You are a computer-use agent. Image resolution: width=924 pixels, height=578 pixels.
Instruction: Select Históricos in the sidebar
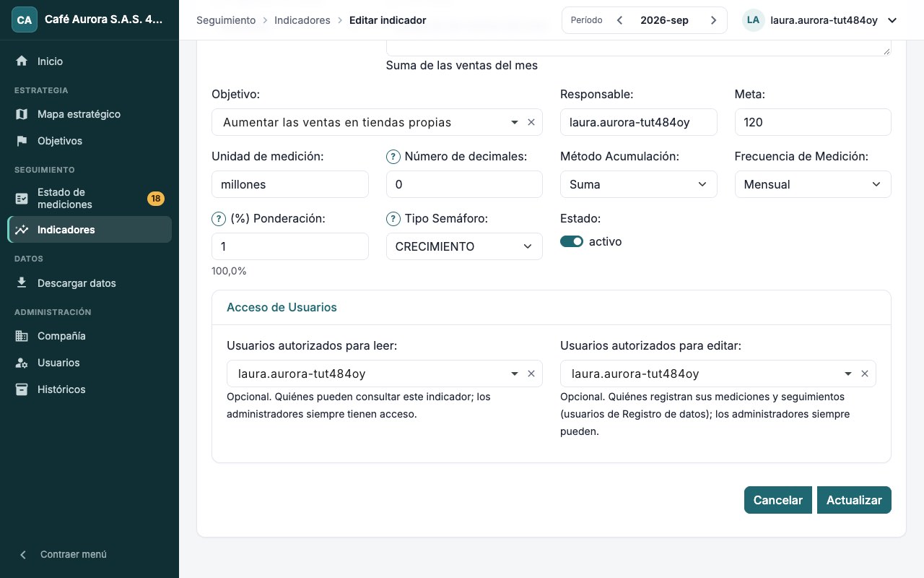tap(90, 389)
